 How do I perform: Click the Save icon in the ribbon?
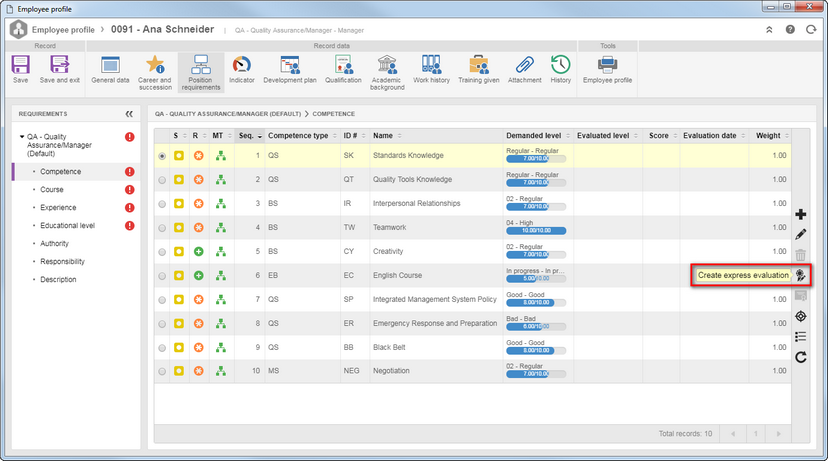21,65
